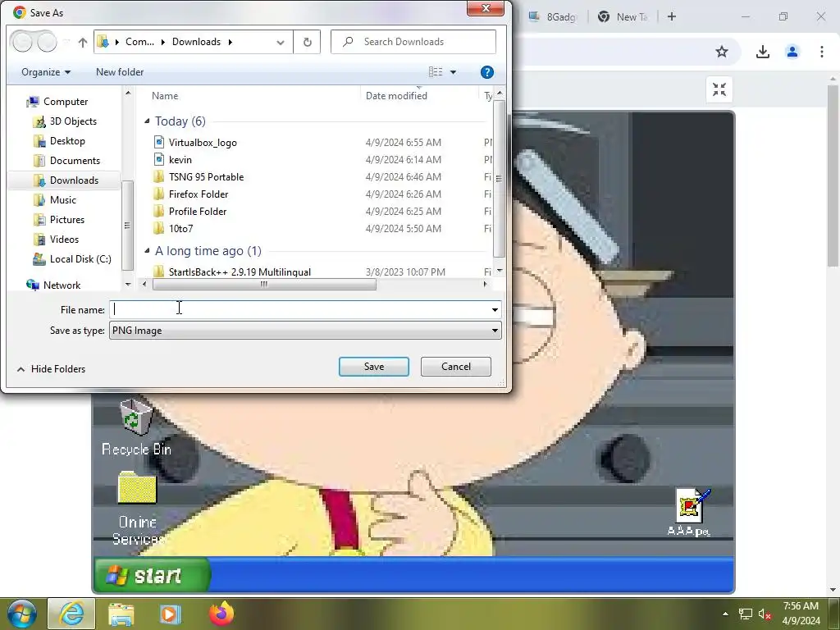Select the Firefox Folder entry
This screenshot has height=630, width=840.
(199, 194)
